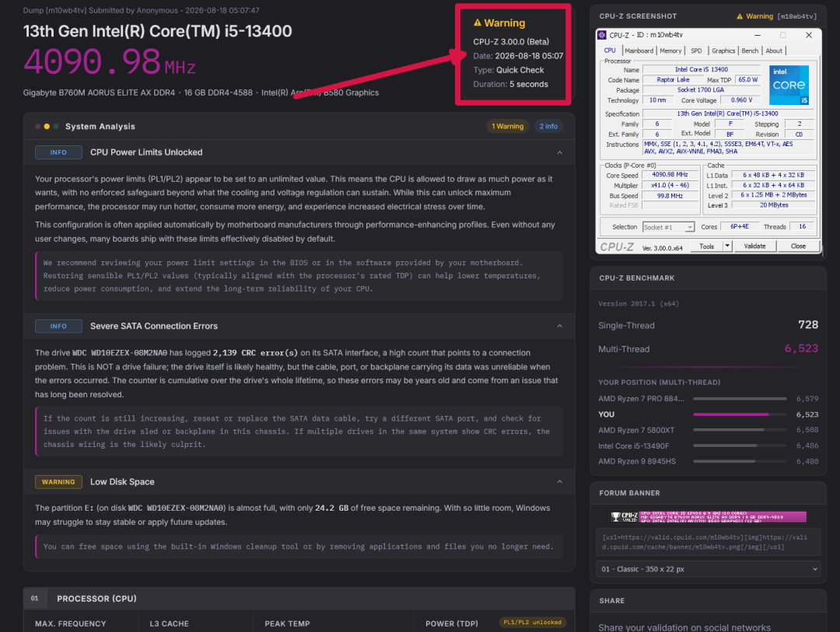Minimize the CPU-Z window in the screenshot
Image resolution: width=840 pixels, height=632 pixels.
click(758, 35)
